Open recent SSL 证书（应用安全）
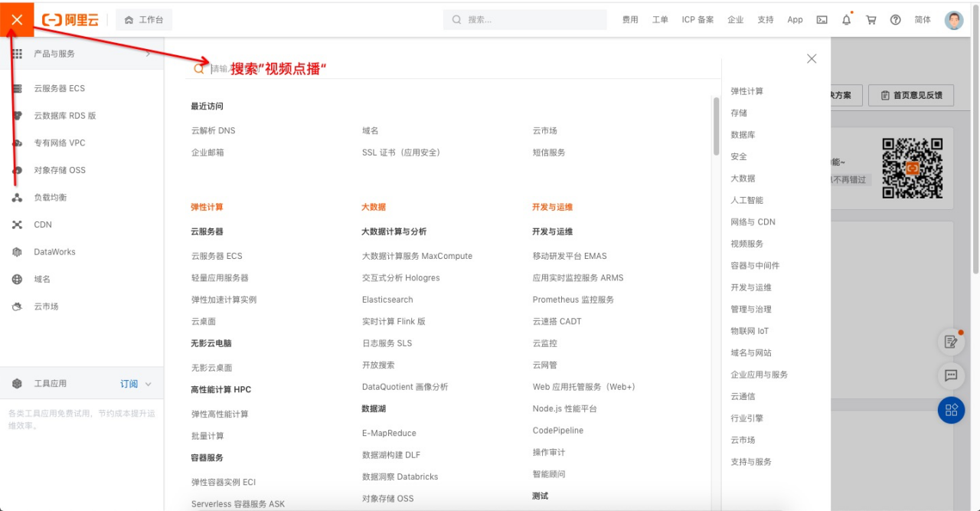This screenshot has height=511, width=980. tap(401, 152)
